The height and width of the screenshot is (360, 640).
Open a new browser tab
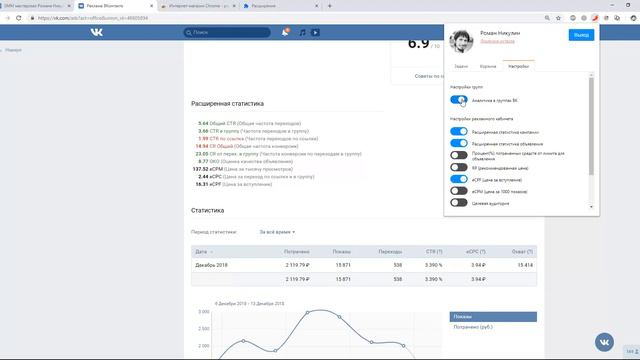[330, 6]
